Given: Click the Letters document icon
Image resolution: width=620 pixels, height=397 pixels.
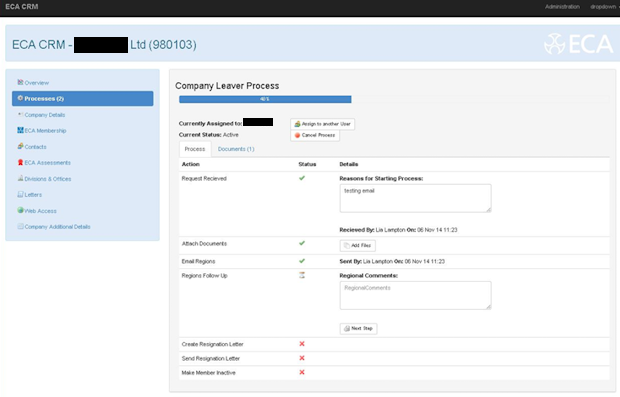Looking at the screenshot, I should click(20, 194).
